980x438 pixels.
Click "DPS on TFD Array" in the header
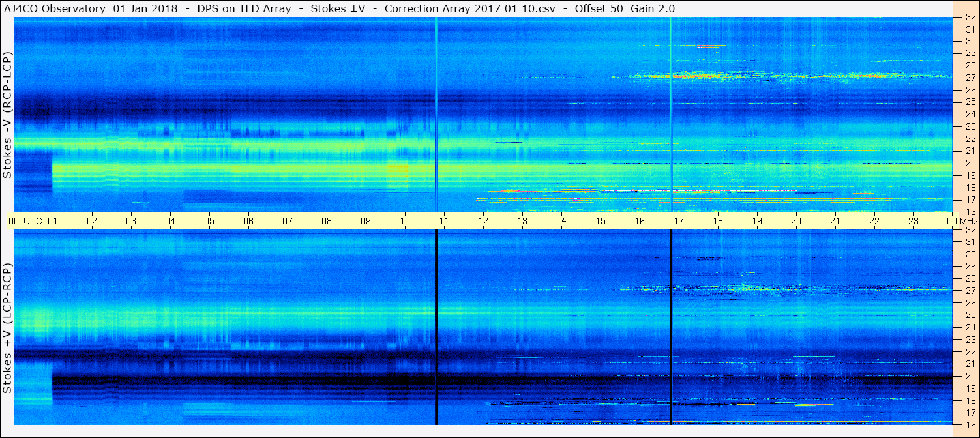[243, 8]
